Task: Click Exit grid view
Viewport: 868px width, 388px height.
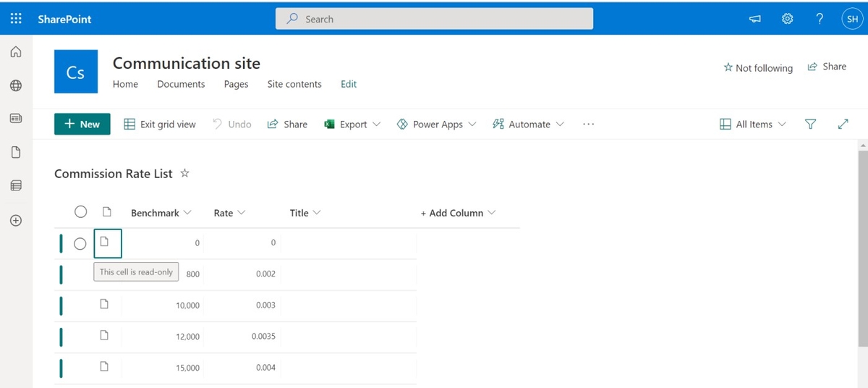Action: [x=160, y=125]
